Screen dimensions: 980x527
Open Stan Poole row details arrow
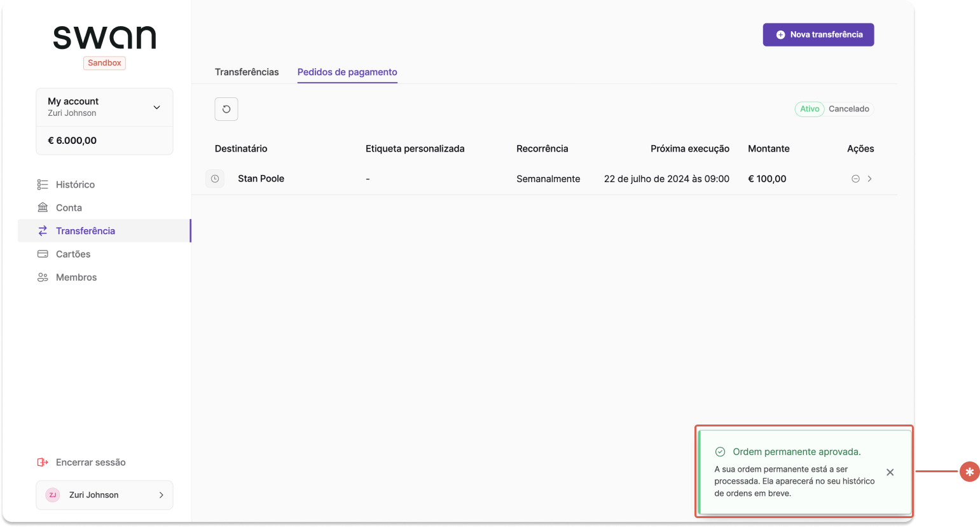[x=869, y=179]
